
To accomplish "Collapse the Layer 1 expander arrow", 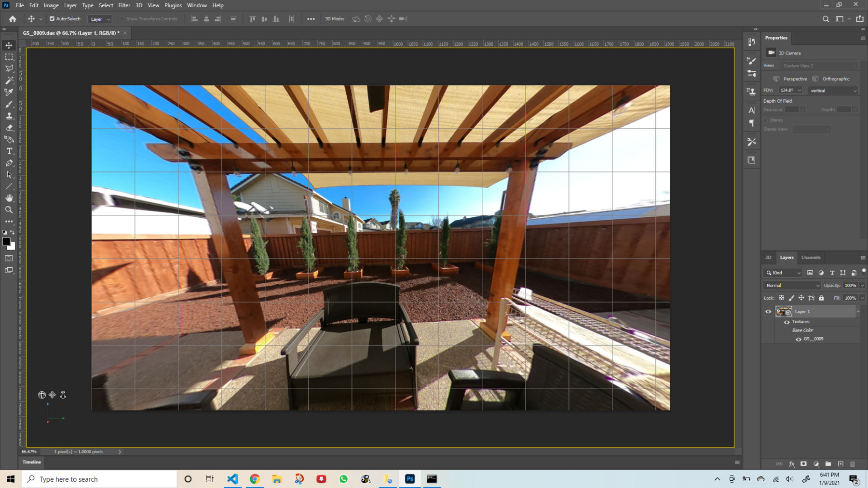I will (x=858, y=311).
